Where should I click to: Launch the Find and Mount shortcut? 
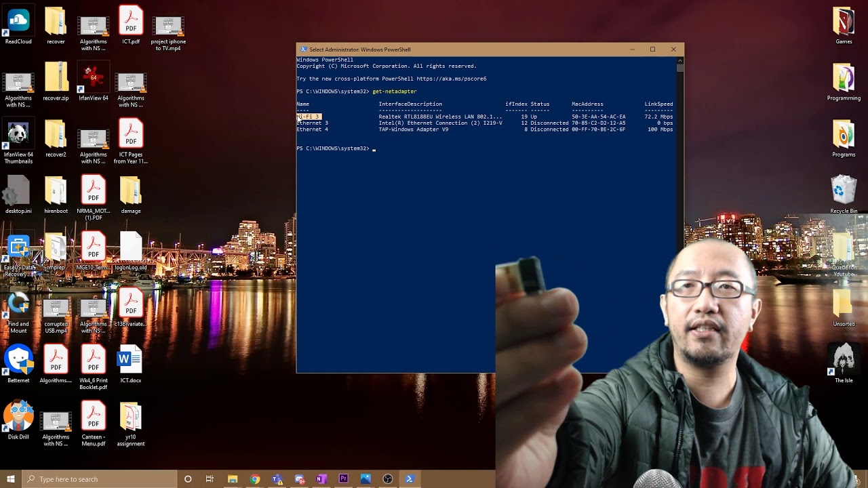(x=18, y=312)
